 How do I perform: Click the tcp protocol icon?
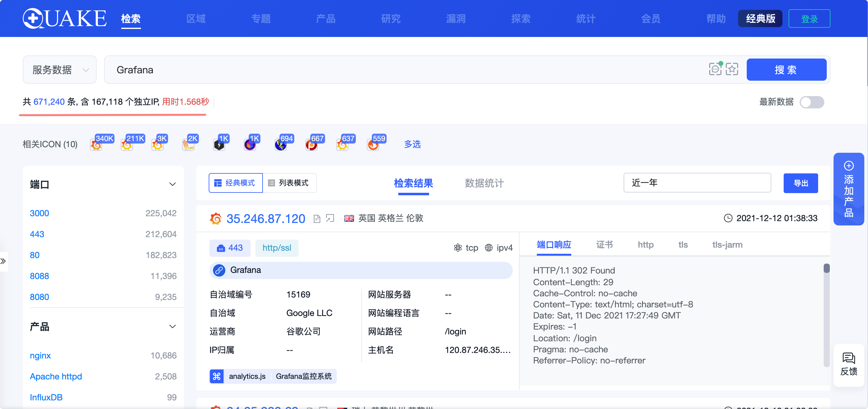[458, 248]
